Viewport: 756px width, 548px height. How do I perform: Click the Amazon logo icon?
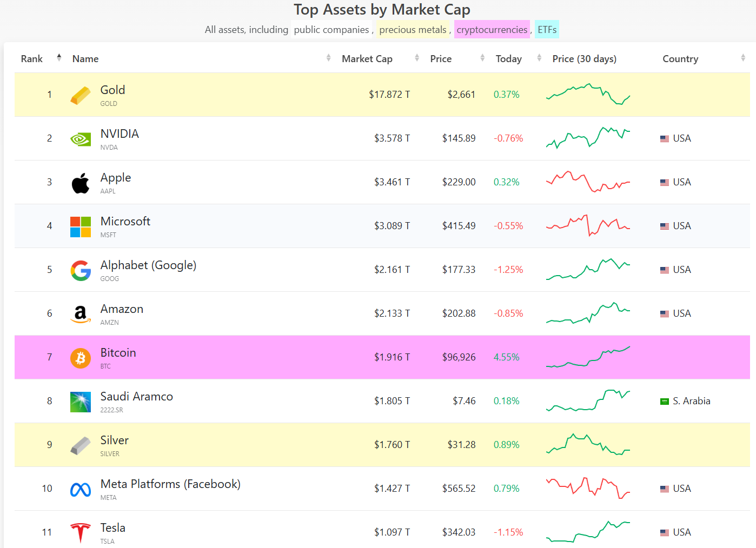coord(81,314)
